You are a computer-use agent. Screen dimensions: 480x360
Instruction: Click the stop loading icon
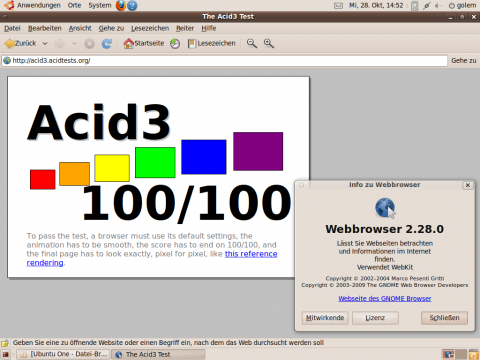[89, 43]
